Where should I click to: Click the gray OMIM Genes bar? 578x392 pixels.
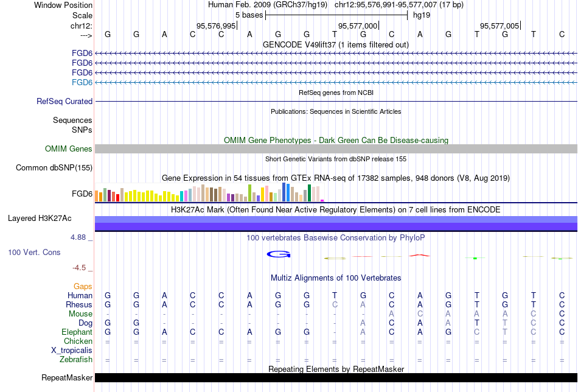(x=336, y=149)
